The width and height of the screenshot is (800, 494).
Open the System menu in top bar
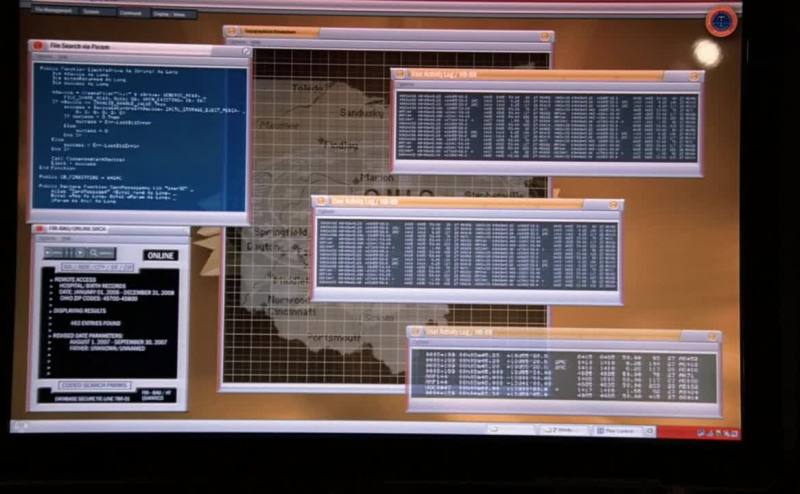tap(93, 13)
